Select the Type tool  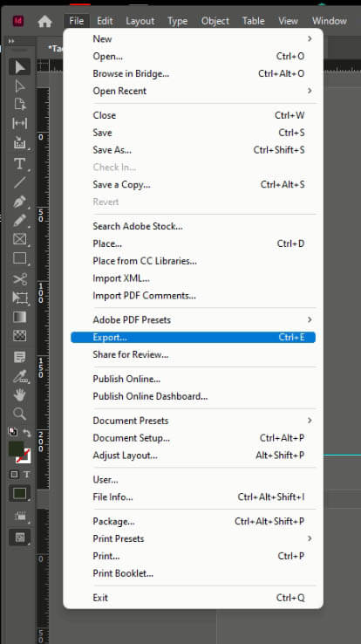[x=20, y=163]
